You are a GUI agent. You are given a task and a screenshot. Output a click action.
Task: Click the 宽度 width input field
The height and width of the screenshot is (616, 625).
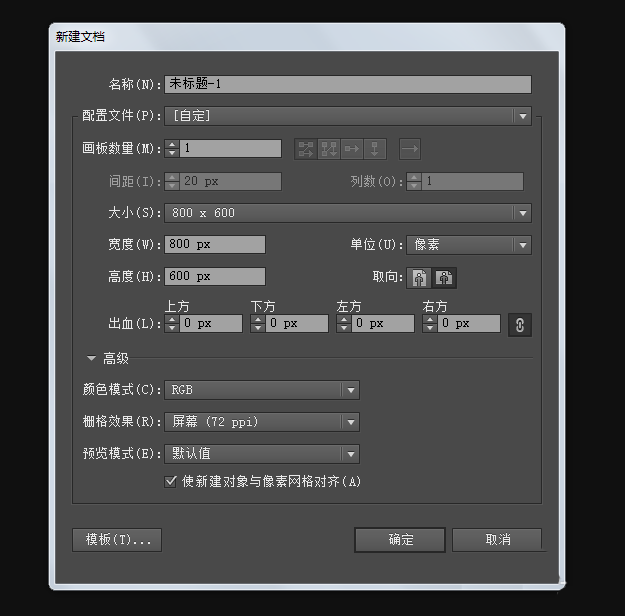[x=215, y=244]
